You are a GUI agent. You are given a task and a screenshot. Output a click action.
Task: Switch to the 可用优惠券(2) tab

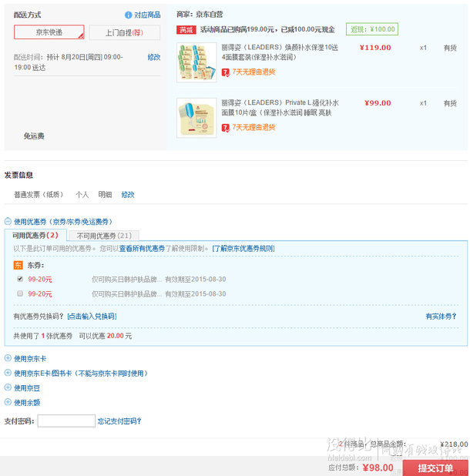(x=35, y=235)
